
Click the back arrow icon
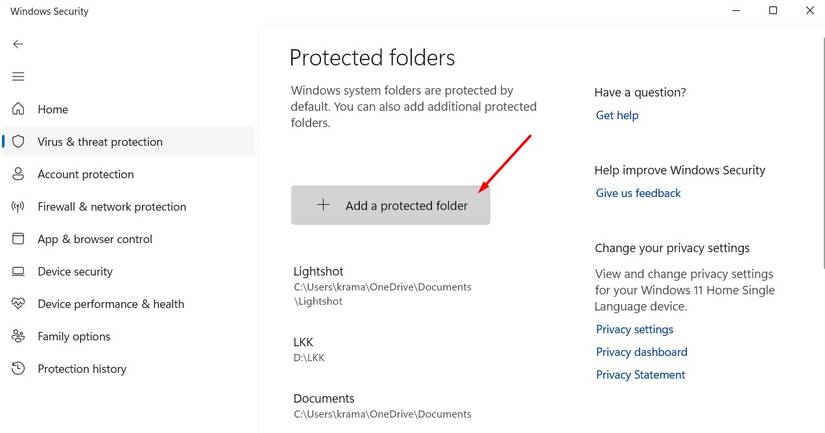18,44
